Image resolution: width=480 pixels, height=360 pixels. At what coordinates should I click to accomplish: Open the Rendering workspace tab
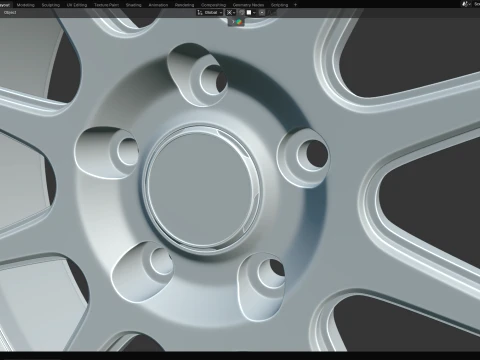click(184, 5)
